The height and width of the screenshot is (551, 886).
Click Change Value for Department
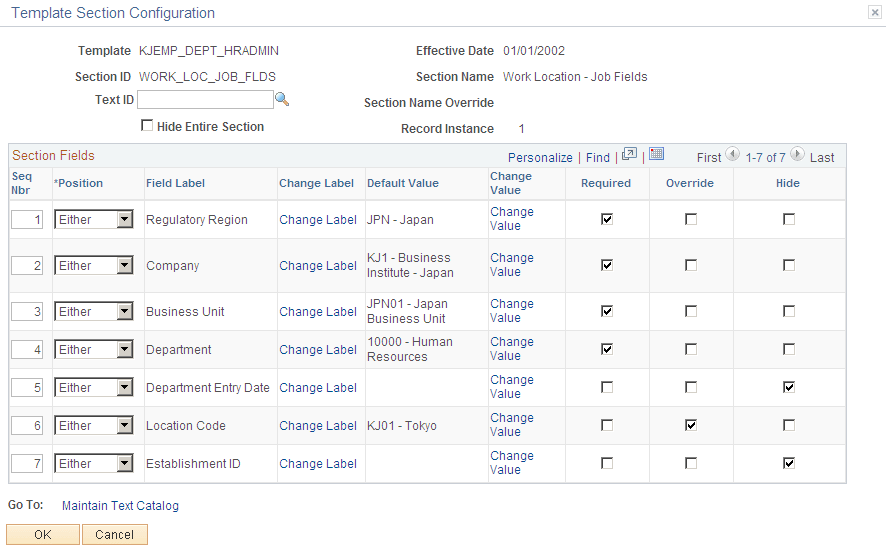click(x=512, y=349)
